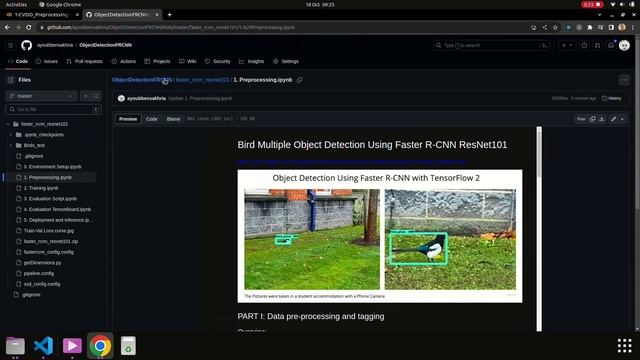
Task: Open the Insights repository tab
Action: [x=251, y=61]
